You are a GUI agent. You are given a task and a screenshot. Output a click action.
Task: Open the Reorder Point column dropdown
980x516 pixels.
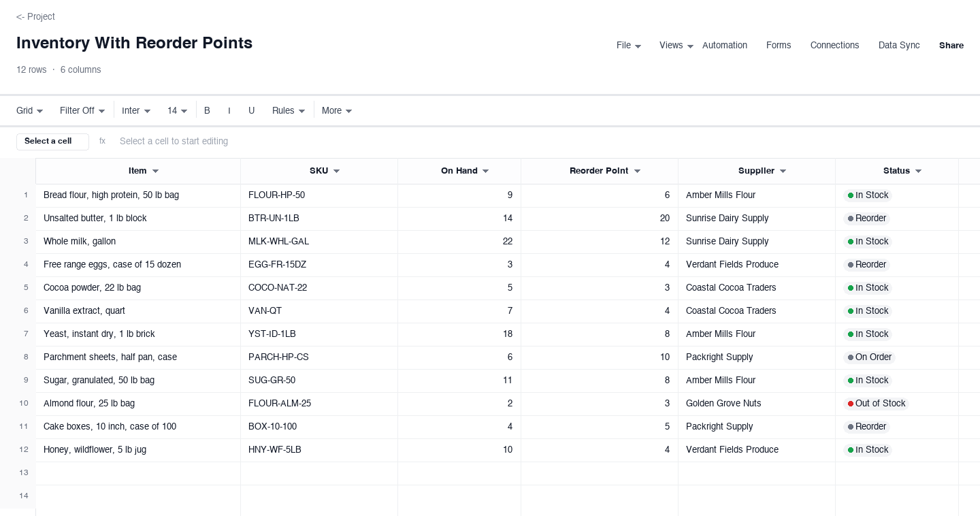pyautogui.click(x=637, y=171)
